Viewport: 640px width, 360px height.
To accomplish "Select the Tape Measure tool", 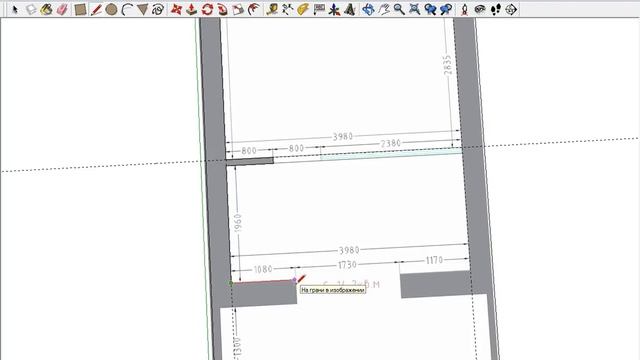I will pos(272,9).
